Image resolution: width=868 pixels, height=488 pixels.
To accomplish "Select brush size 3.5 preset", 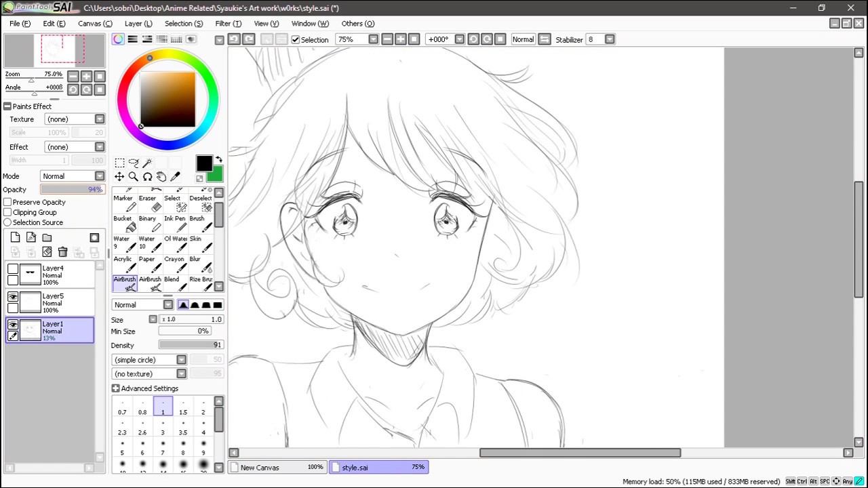I will [x=183, y=426].
